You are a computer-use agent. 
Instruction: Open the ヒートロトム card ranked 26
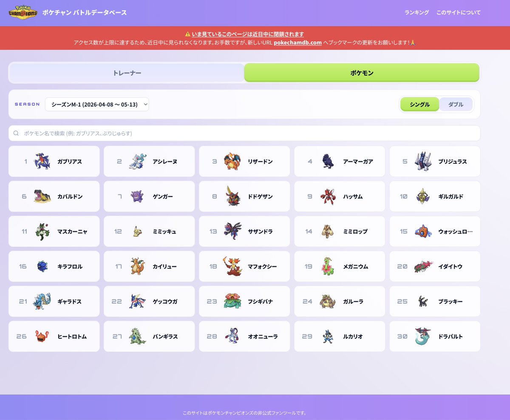coord(54,336)
